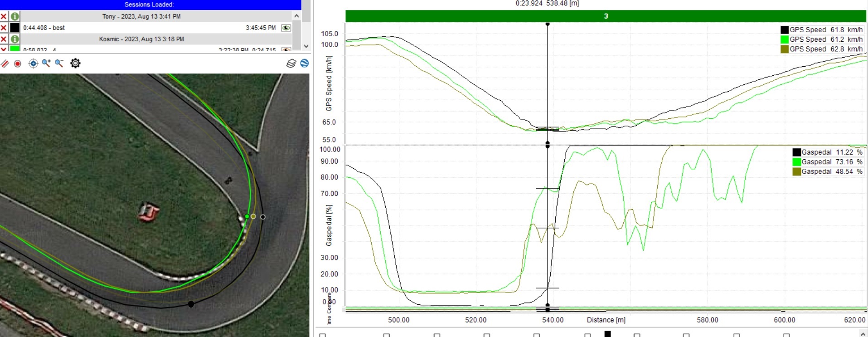Click the red record marker icon

click(x=18, y=63)
